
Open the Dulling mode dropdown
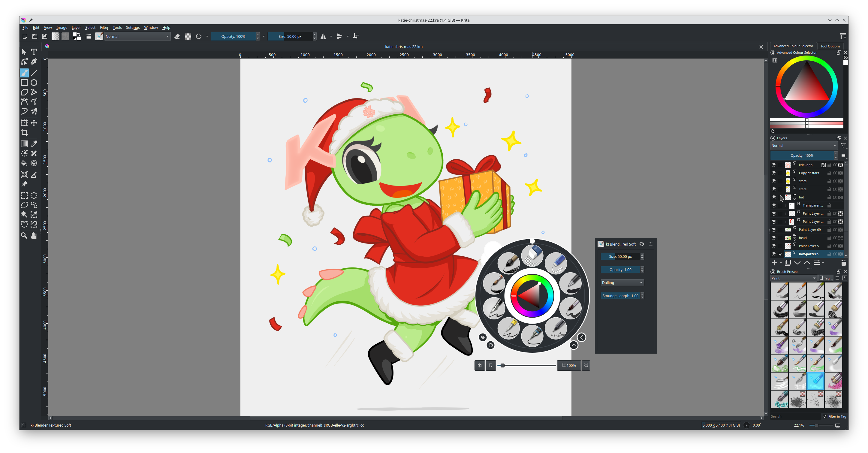click(622, 282)
